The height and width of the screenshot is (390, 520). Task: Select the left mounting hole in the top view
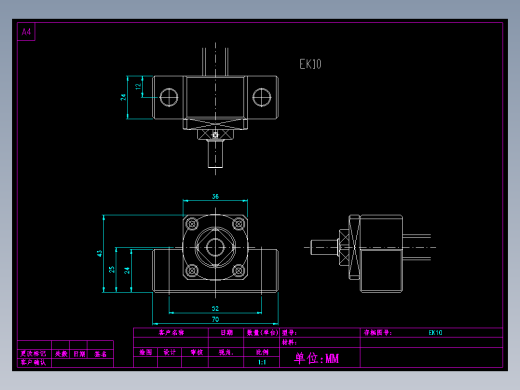tap(169, 97)
